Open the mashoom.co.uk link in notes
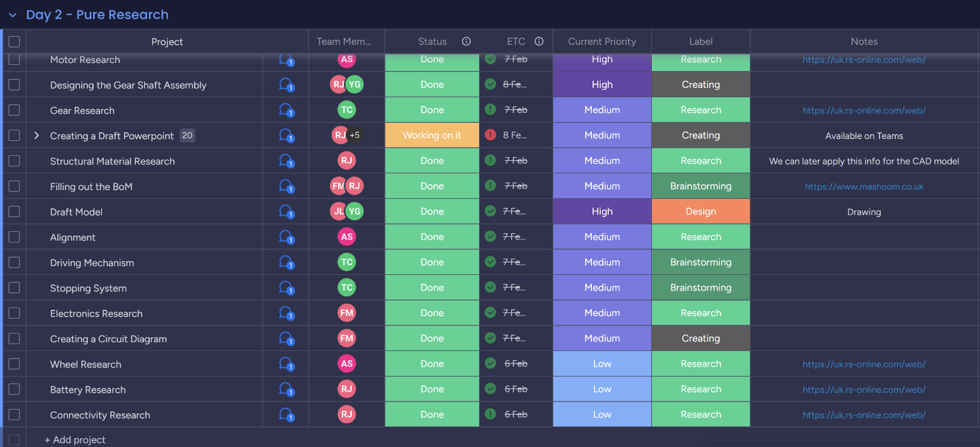The image size is (980, 447). point(864,186)
